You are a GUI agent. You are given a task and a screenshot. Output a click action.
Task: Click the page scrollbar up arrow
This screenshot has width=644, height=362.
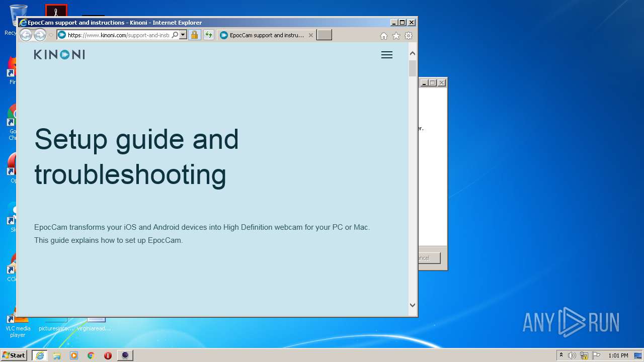(x=413, y=53)
